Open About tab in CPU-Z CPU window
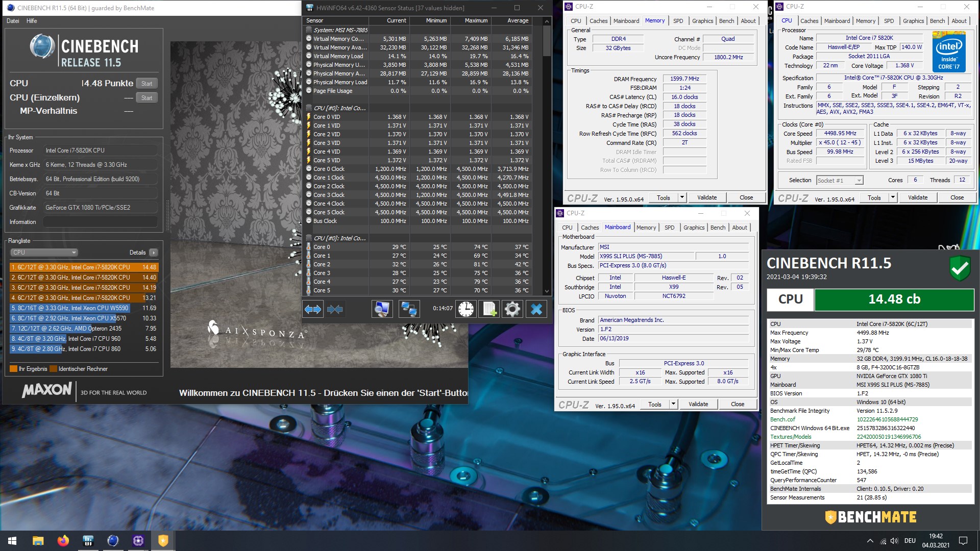 (959, 21)
